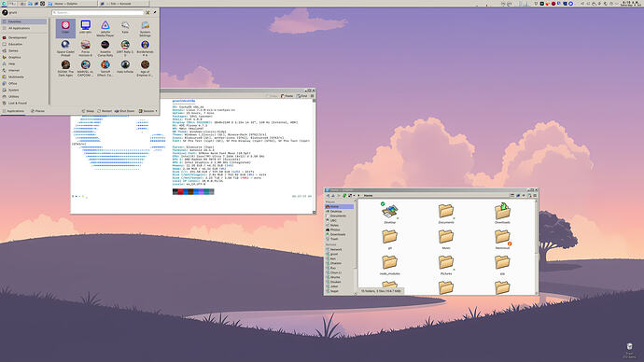Launch Halo Infinite from favorites
Viewport: 644px width, 362px height.
(x=125, y=67)
